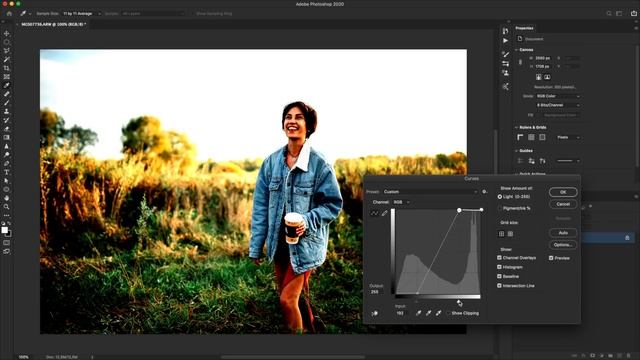Open the Pixels ruler units dropdown
Screen dimensions: 640x360
(568, 138)
